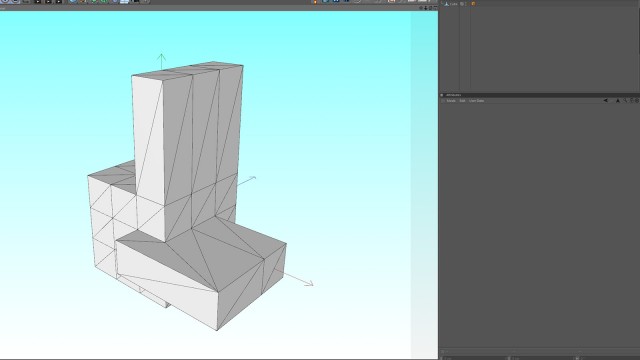Open the Edit menu in Attributes
Screen dimensions: 640x360
(x=462, y=101)
